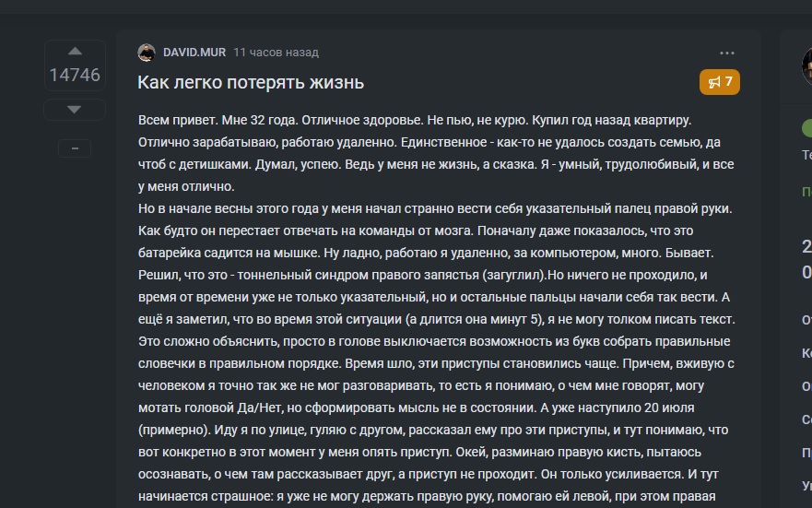This screenshot has width=812, height=508.
Task: Upvote the post with the up arrow
Action: click(x=75, y=52)
